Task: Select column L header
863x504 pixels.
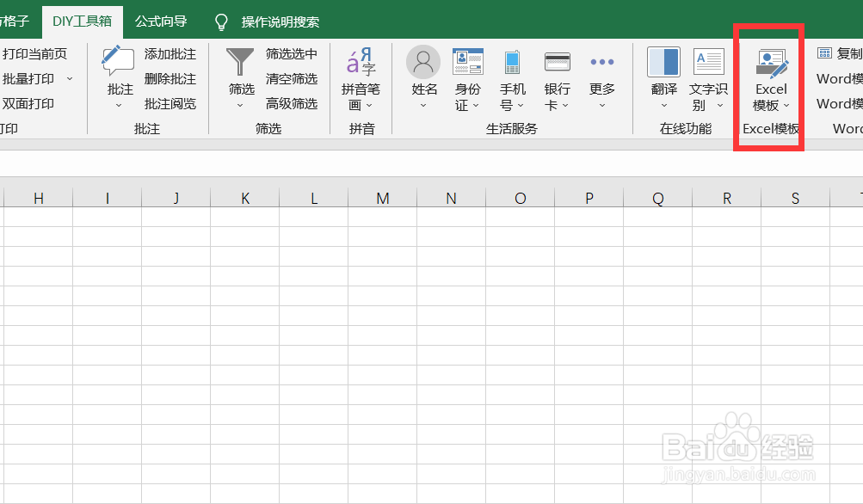Action: [x=314, y=198]
